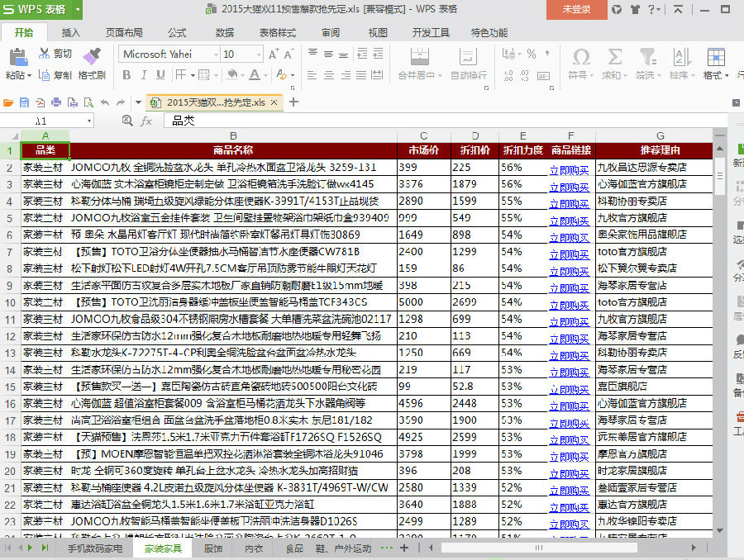This screenshot has width=744, height=560.
Task: Click the formula bar input field
Action: click(x=446, y=121)
